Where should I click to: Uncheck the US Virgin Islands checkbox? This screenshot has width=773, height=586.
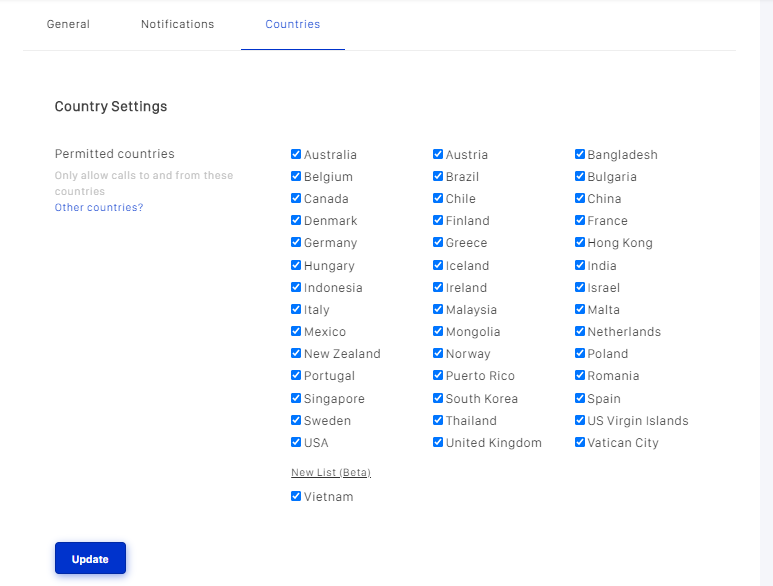tap(580, 420)
